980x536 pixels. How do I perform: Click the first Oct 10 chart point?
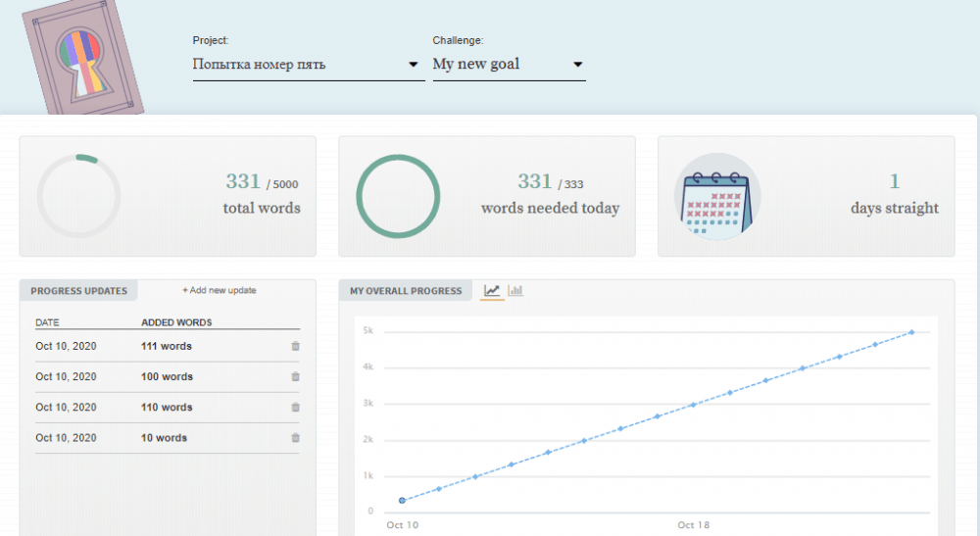coord(402,500)
